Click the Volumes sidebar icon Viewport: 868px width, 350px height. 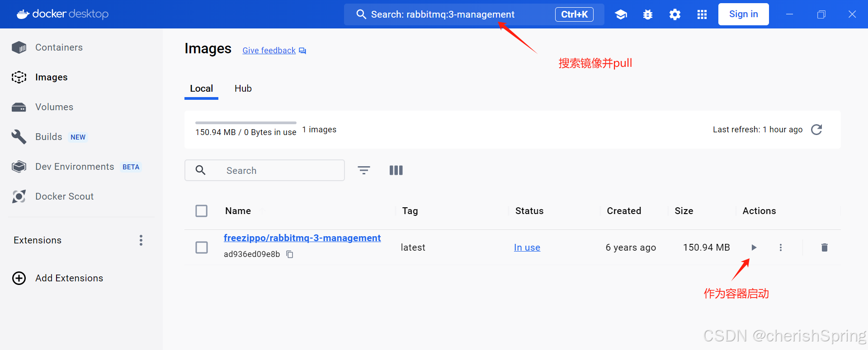click(x=19, y=107)
